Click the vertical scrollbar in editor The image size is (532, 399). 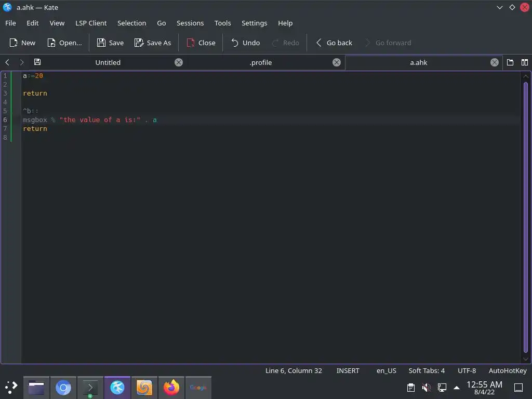click(526, 217)
